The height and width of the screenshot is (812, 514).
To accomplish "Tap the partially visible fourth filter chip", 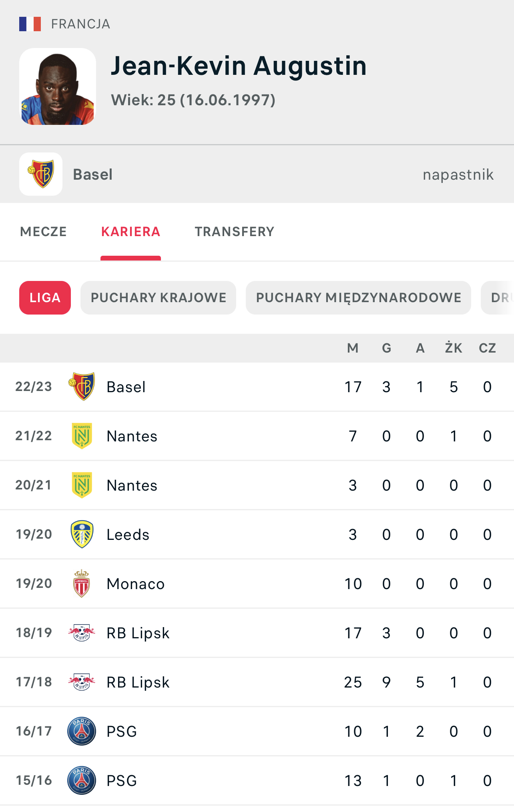I will click(499, 298).
